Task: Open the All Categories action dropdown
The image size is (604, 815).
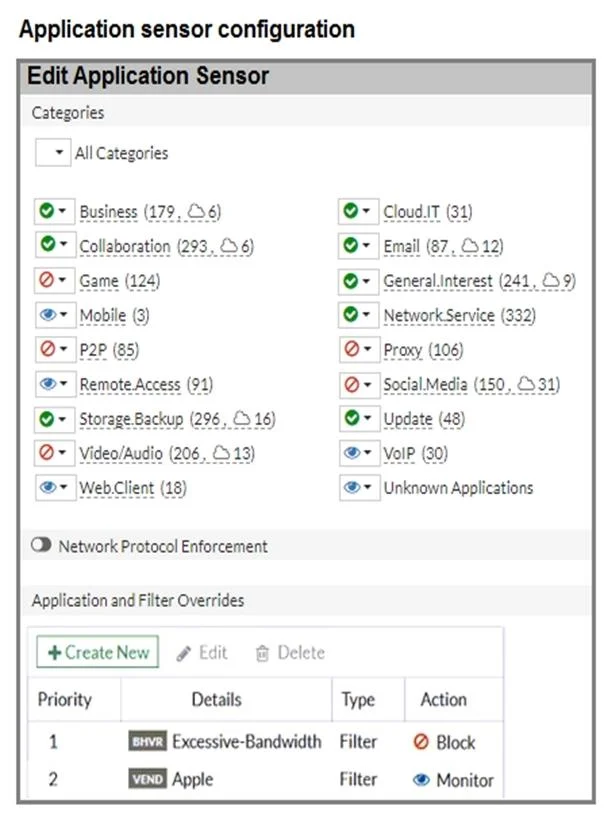Action: point(53,152)
